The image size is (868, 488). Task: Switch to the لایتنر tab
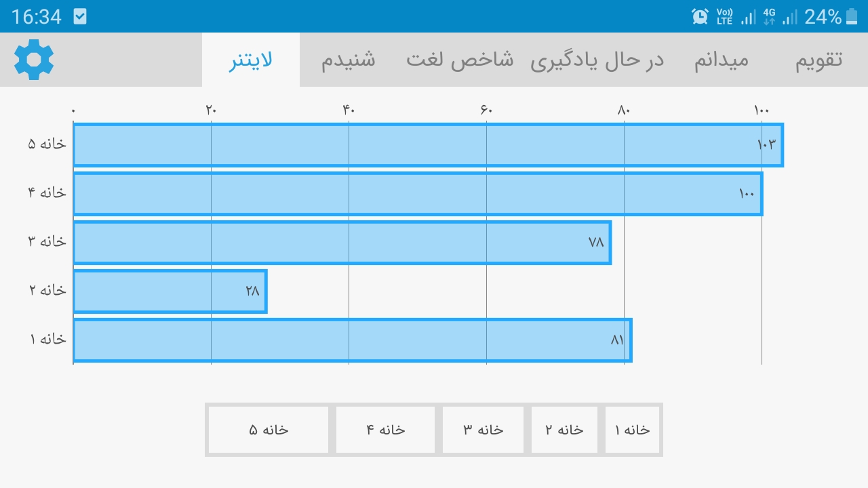click(x=251, y=60)
